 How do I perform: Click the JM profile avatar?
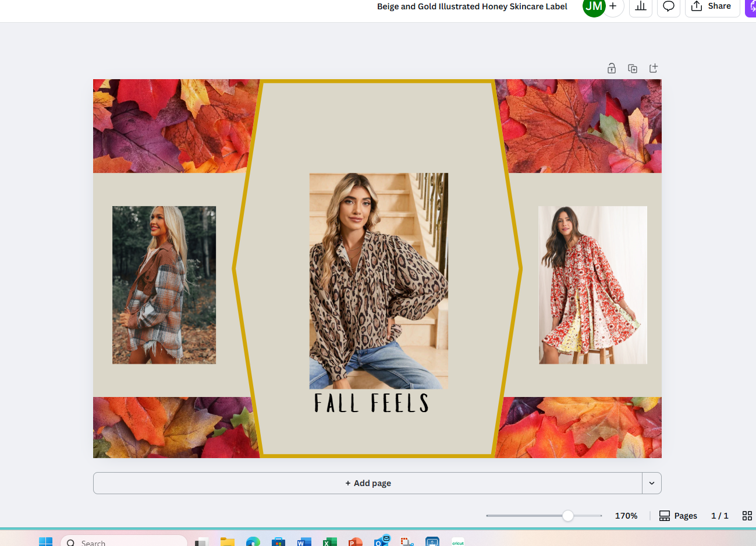[593, 6]
